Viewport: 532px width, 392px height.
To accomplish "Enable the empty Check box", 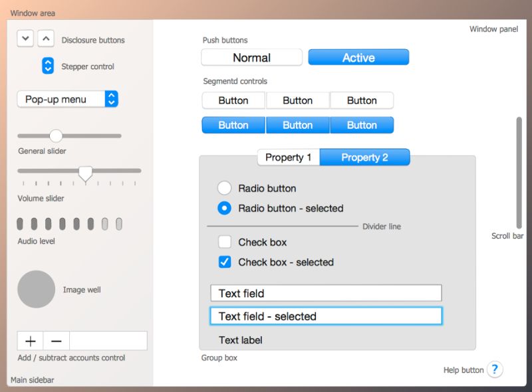I will [224, 242].
